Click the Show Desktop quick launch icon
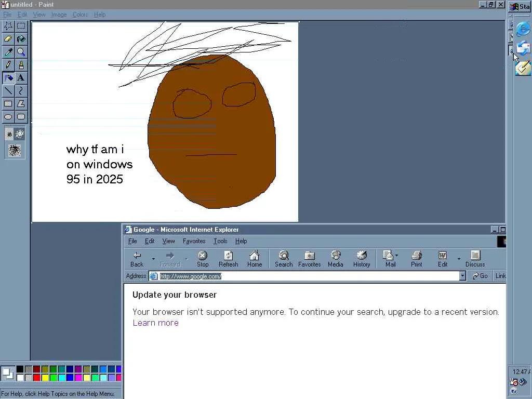 523,68
